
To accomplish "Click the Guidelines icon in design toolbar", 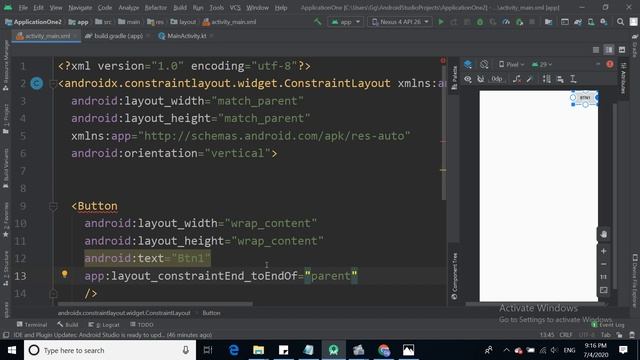I will (x=573, y=79).
